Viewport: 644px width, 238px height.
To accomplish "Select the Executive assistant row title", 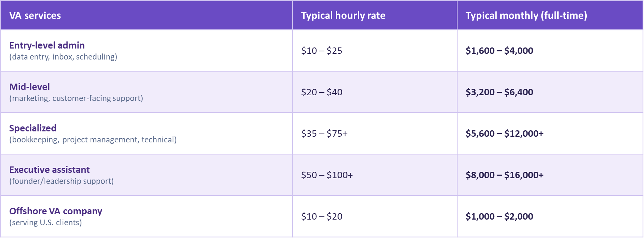I will 50,170.
